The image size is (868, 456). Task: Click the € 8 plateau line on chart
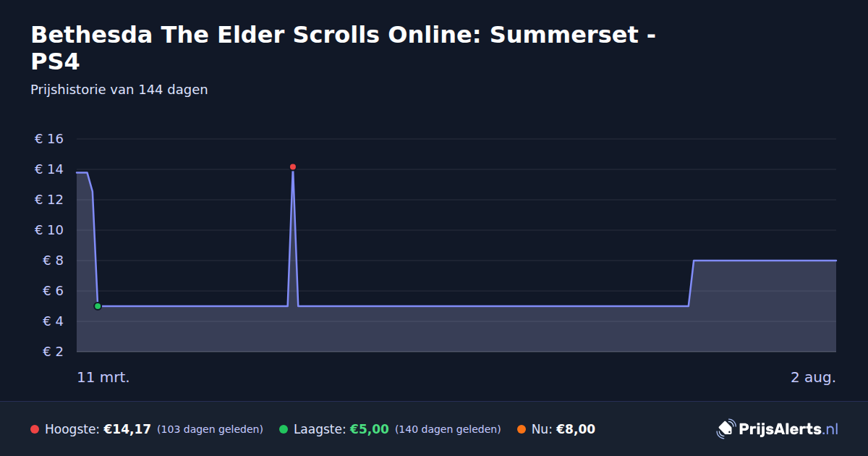(x=765, y=261)
